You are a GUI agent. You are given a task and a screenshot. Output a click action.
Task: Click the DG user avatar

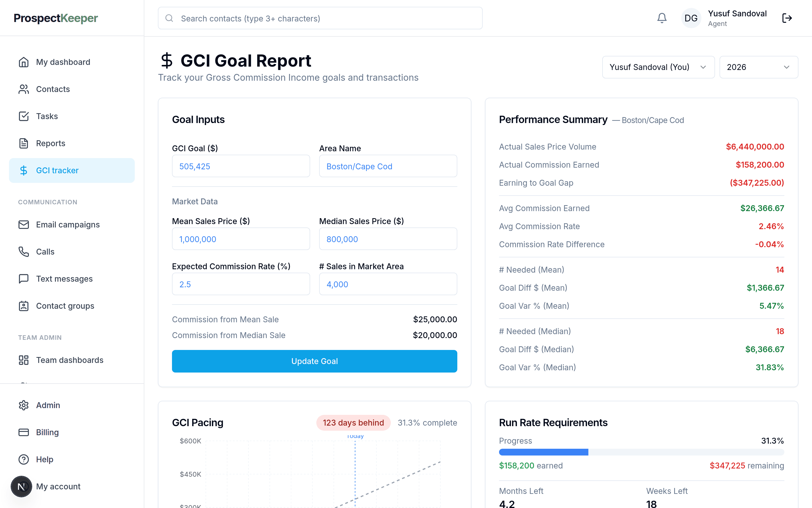pyautogui.click(x=691, y=18)
